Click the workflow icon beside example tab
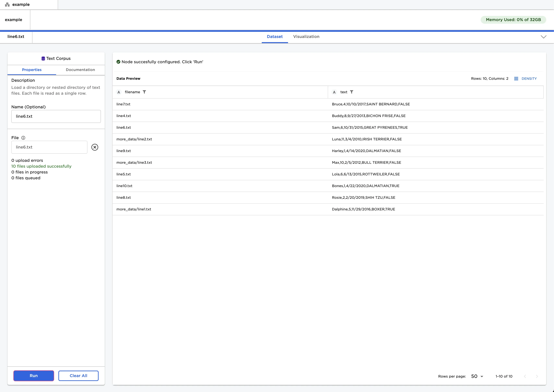Image resolution: width=554 pixels, height=392 pixels. [x=7, y=5]
